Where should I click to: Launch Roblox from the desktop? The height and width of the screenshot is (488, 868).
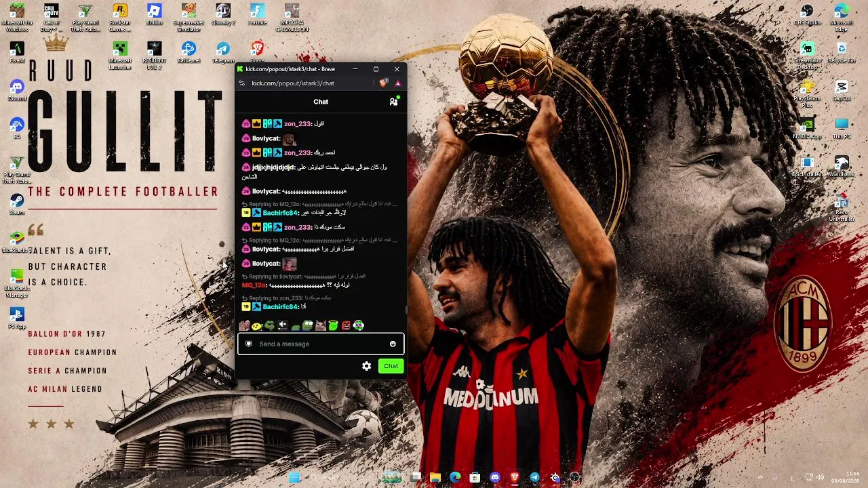click(155, 15)
